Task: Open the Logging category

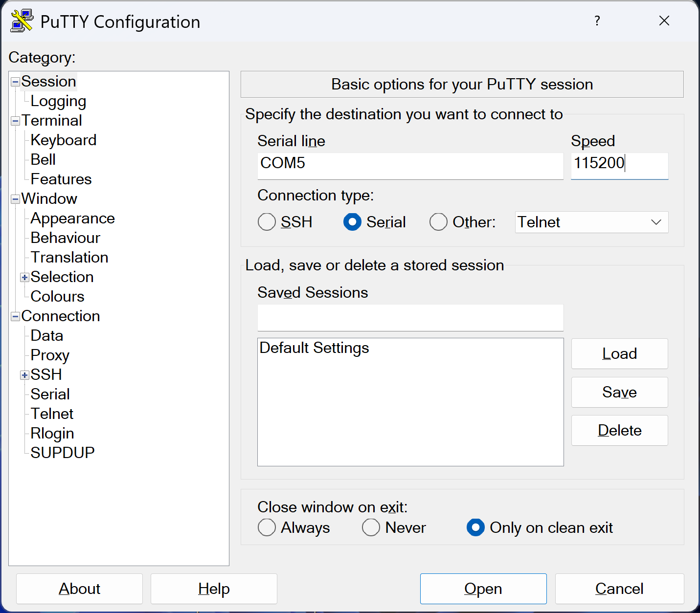Action: click(x=58, y=101)
